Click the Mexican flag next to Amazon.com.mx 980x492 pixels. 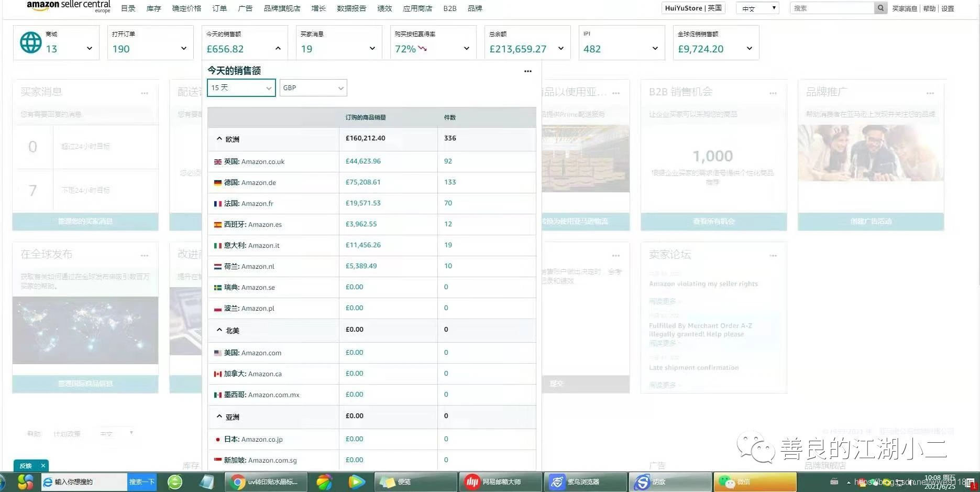(218, 395)
